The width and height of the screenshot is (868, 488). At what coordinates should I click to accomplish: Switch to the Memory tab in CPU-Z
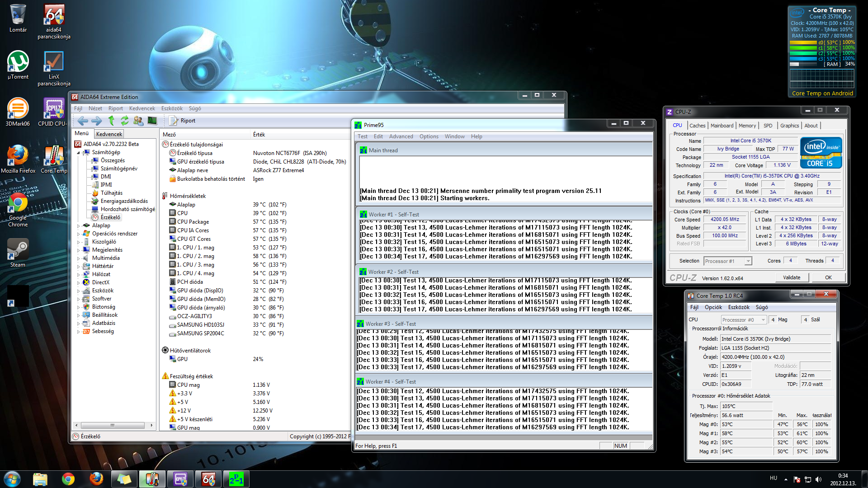(747, 126)
